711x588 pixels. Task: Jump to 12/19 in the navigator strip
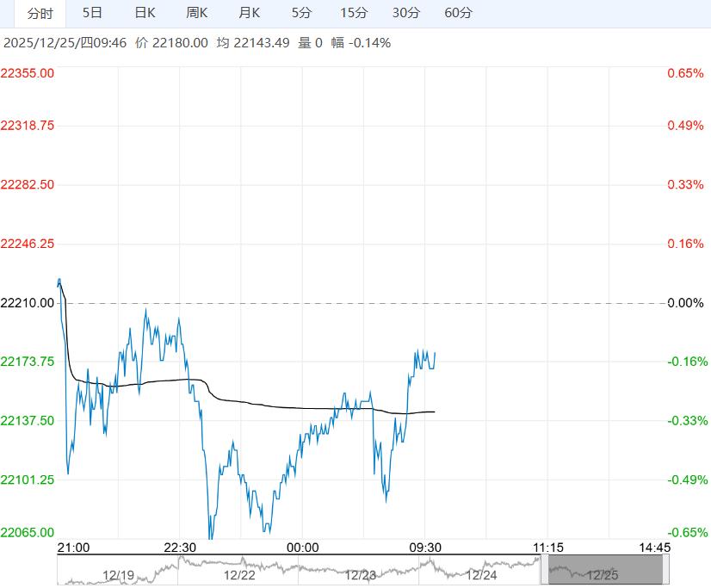(118, 574)
